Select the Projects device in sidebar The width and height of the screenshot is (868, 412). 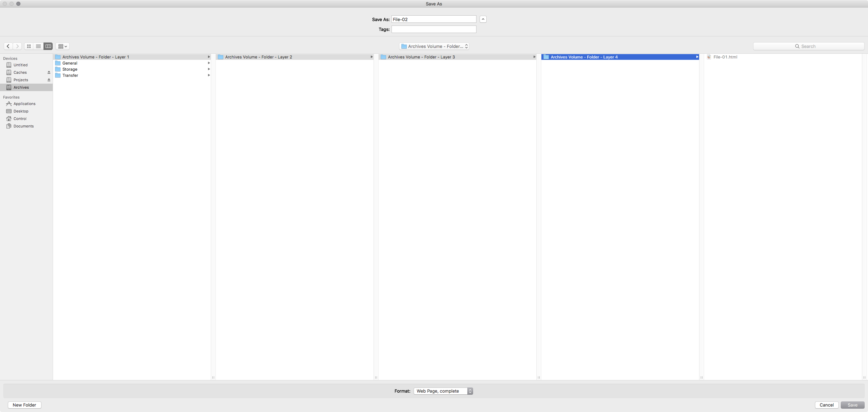tap(27, 80)
